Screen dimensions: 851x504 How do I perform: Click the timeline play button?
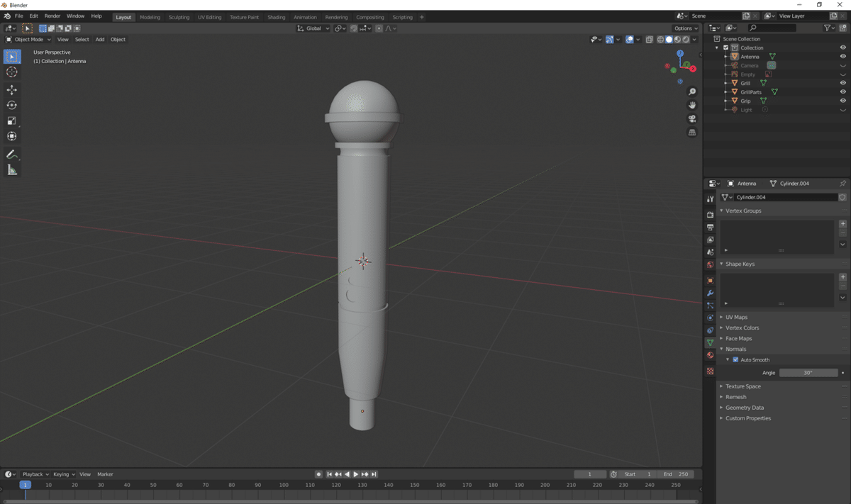click(x=355, y=474)
